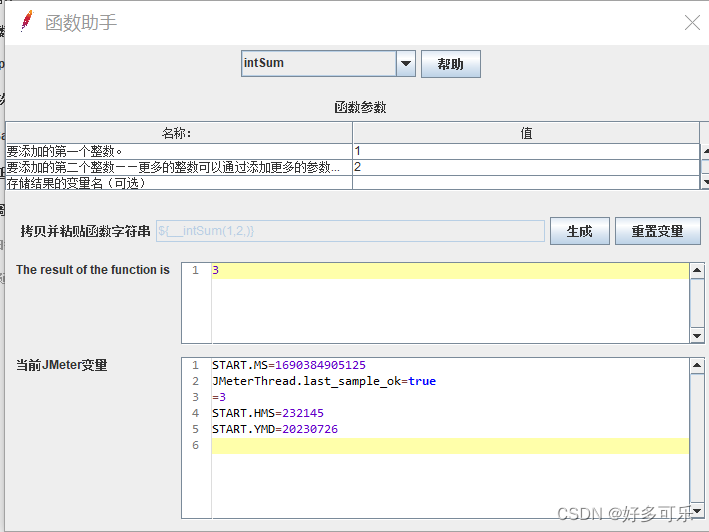
Task: Click the 拷贝并粘贴函数字符串 function string field
Action: tap(350, 231)
